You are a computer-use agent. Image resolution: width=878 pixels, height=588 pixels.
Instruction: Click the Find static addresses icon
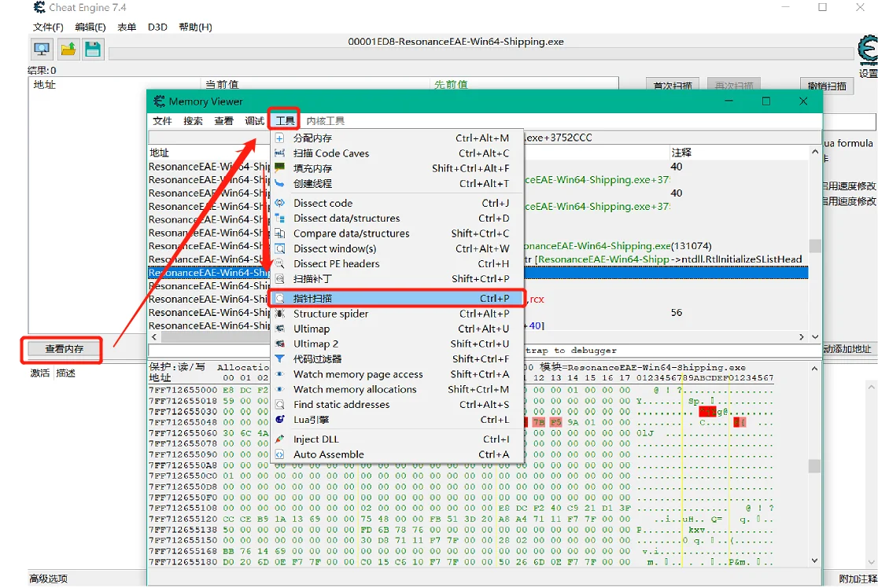click(280, 405)
